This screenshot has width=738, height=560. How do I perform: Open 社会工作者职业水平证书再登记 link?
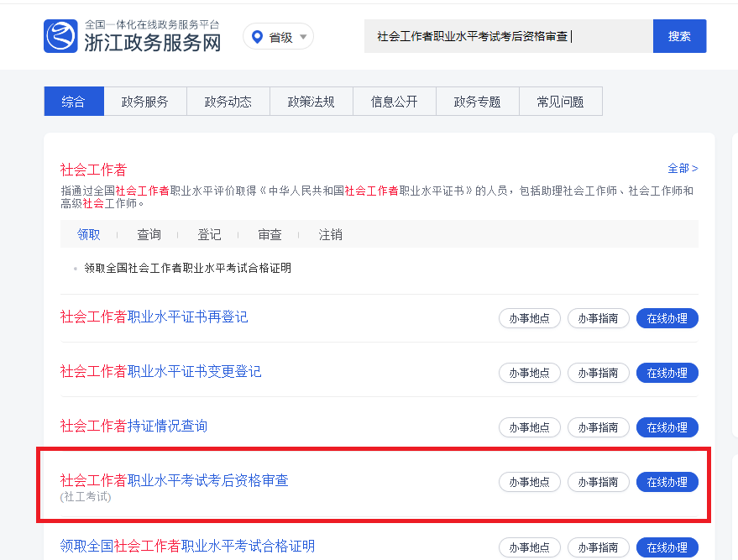click(154, 317)
